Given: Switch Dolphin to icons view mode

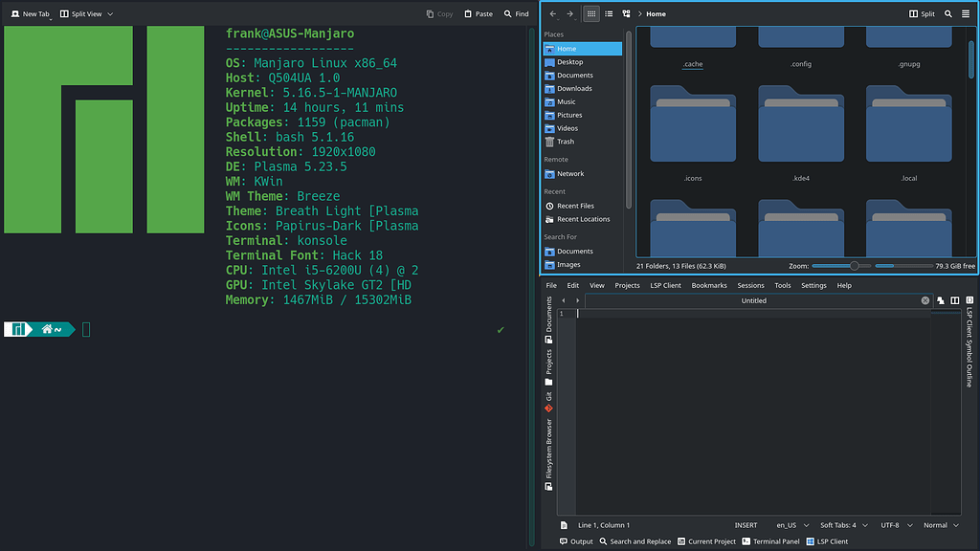Looking at the screenshot, I should click(x=590, y=13).
